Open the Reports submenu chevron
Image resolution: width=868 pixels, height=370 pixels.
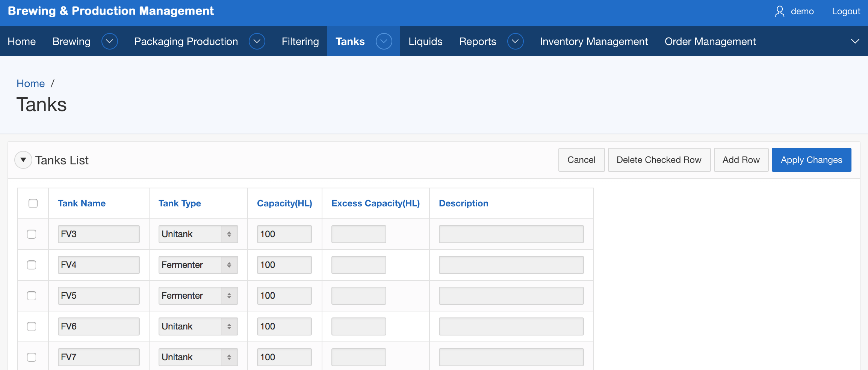(515, 41)
